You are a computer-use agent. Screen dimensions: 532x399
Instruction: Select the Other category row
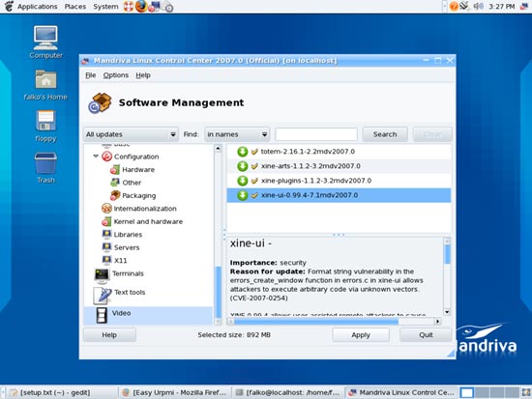pos(148,183)
